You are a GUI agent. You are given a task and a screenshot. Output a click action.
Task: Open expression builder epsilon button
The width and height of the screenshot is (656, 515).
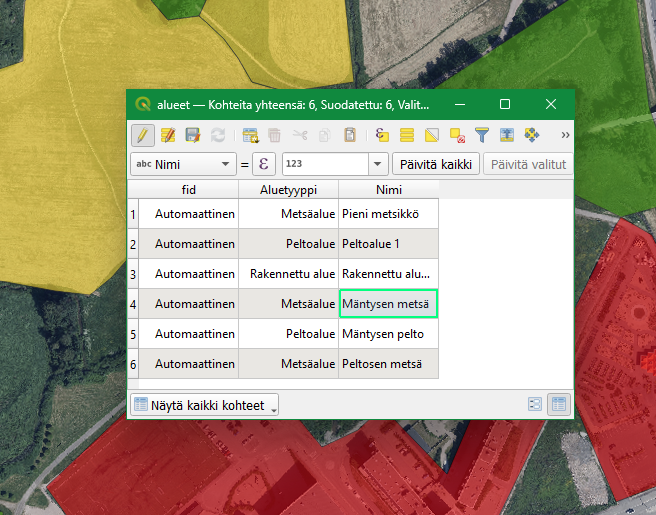(264, 164)
